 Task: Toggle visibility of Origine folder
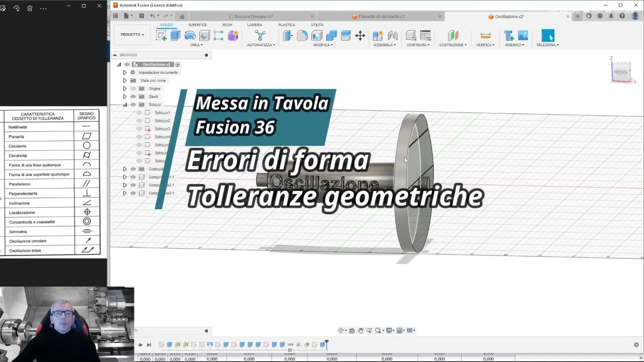[133, 88]
